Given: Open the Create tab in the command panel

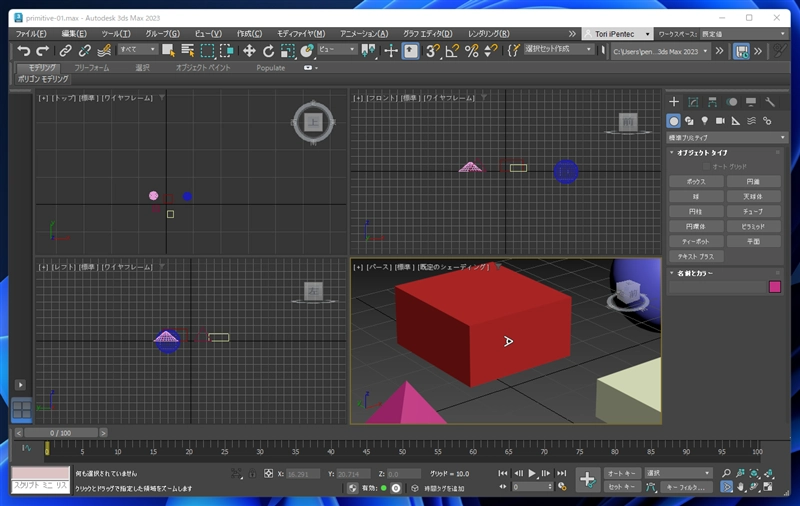Looking at the screenshot, I should 674,102.
